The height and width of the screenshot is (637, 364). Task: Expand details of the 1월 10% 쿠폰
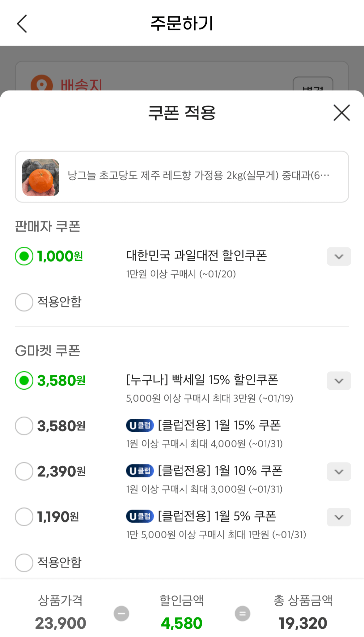(339, 471)
